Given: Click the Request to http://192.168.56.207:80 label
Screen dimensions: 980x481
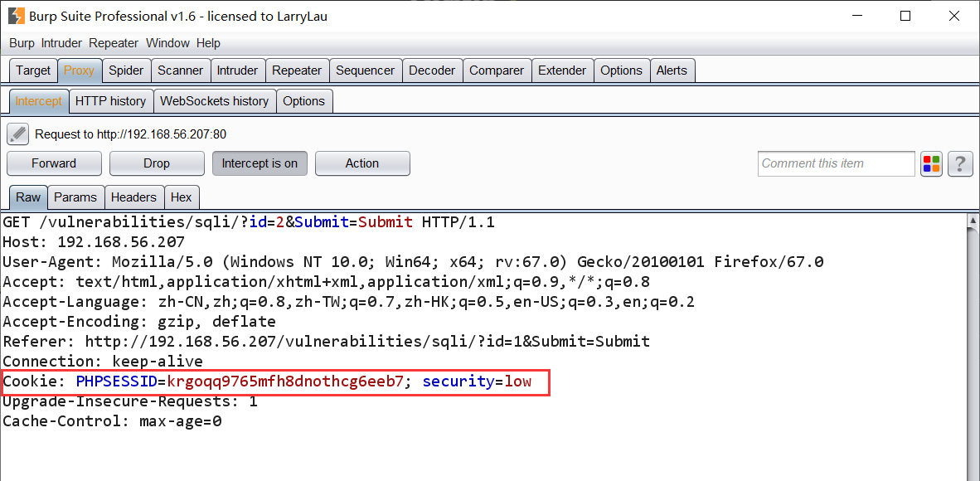Looking at the screenshot, I should [131, 134].
